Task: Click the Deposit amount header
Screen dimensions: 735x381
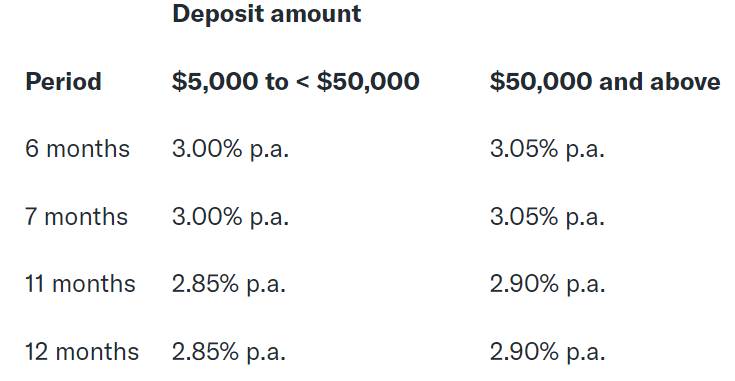Action: tap(267, 14)
